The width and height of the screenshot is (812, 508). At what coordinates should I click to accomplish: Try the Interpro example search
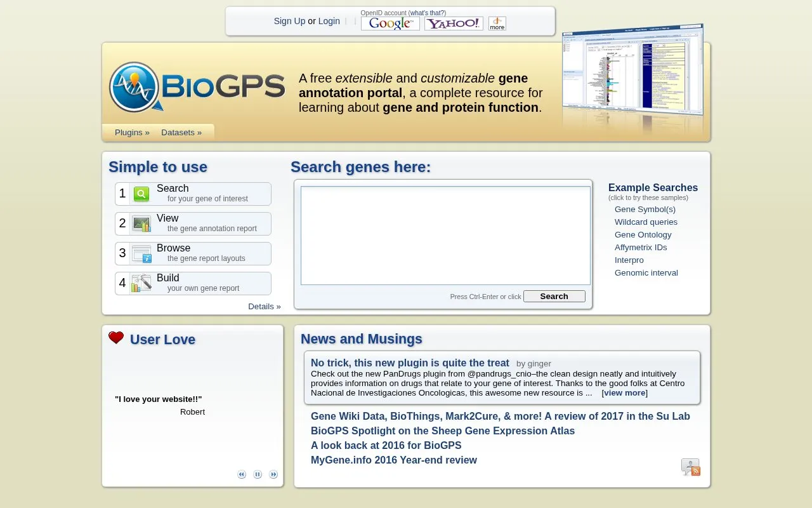[629, 260]
